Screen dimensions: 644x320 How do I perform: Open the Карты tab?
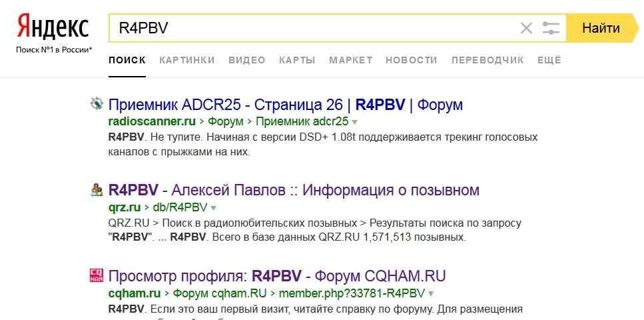[x=297, y=60]
